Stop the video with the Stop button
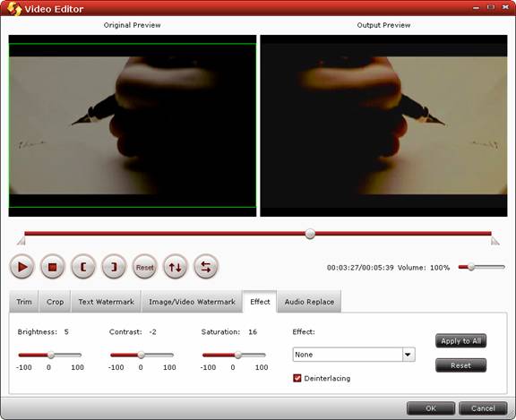This screenshot has width=516, height=420. tap(52, 267)
